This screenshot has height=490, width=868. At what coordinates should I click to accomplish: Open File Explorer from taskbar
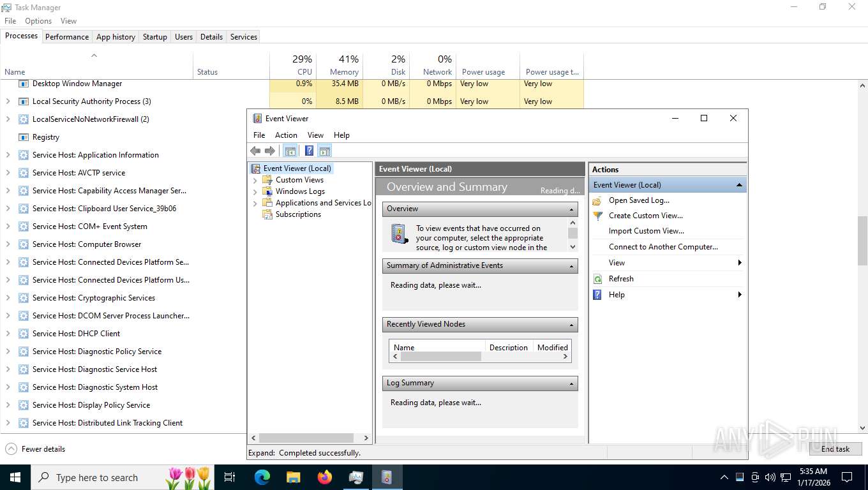pyautogui.click(x=293, y=477)
